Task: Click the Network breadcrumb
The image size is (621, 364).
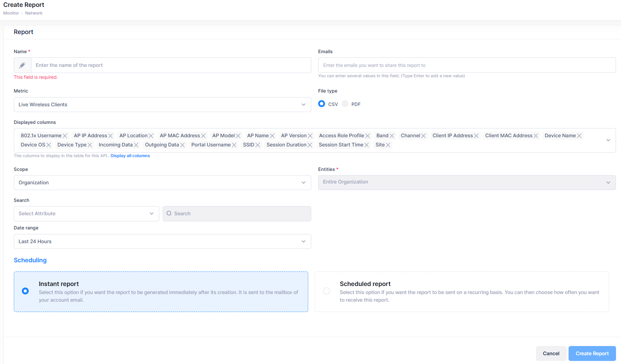Action: (34, 13)
